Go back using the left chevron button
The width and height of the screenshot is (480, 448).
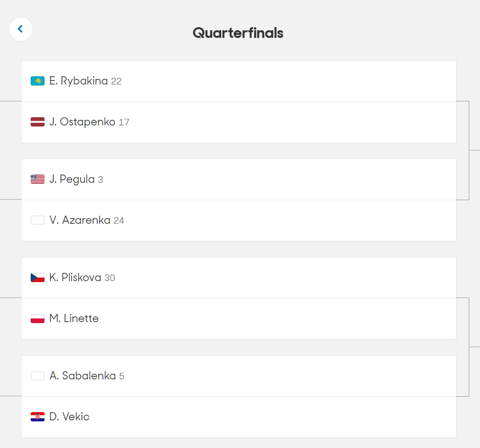point(21,29)
